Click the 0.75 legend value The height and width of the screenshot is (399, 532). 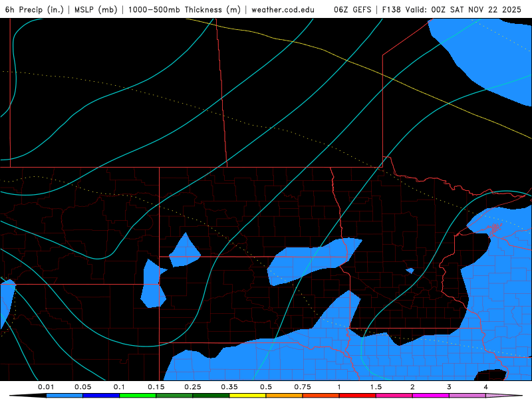(303, 387)
